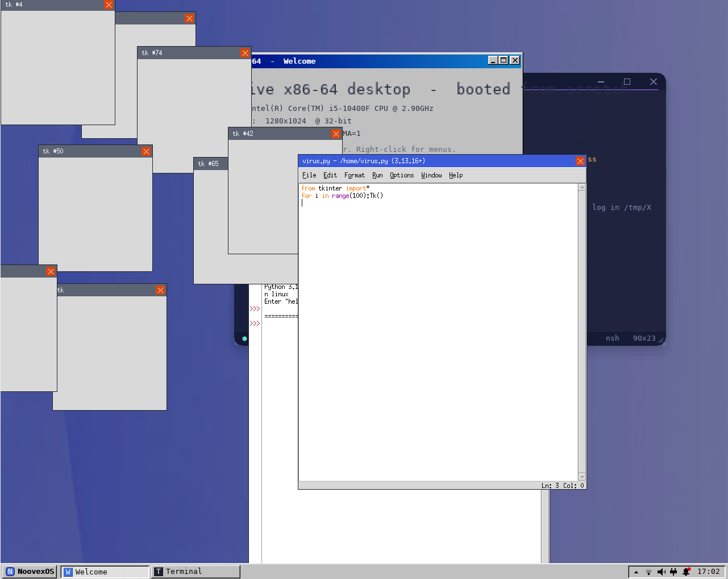Expand hidden tray icons arrow
The width and height of the screenshot is (728, 579).
pyautogui.click(x=636, y=572)
